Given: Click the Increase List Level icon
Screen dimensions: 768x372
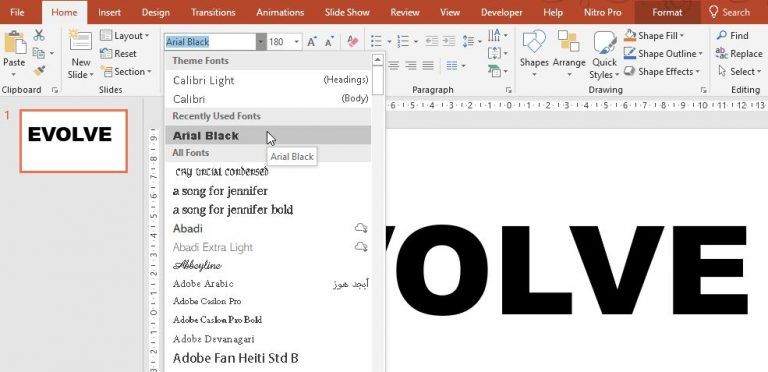Looking at the screenshot, I should pos(449,42).
